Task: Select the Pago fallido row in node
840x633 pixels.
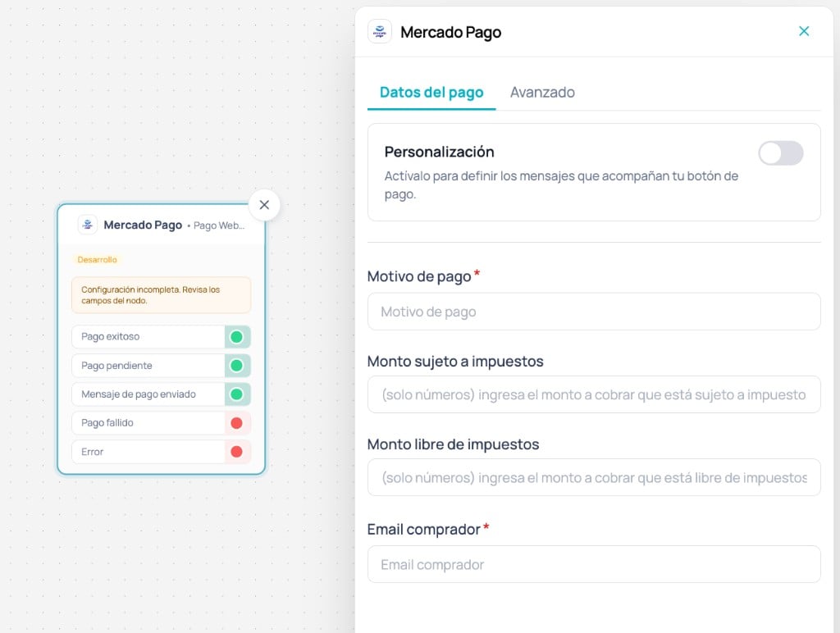Action: click(161, 423)
